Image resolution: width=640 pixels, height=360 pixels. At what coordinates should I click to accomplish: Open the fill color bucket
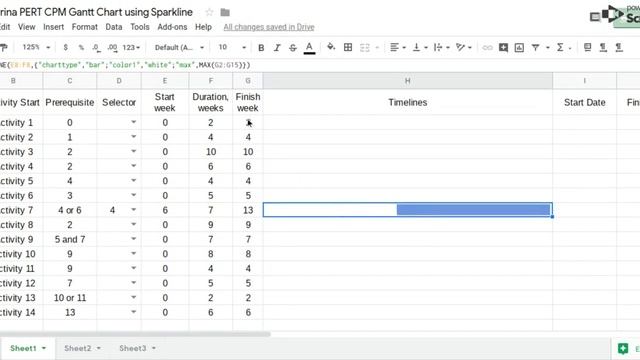(331, 47)
